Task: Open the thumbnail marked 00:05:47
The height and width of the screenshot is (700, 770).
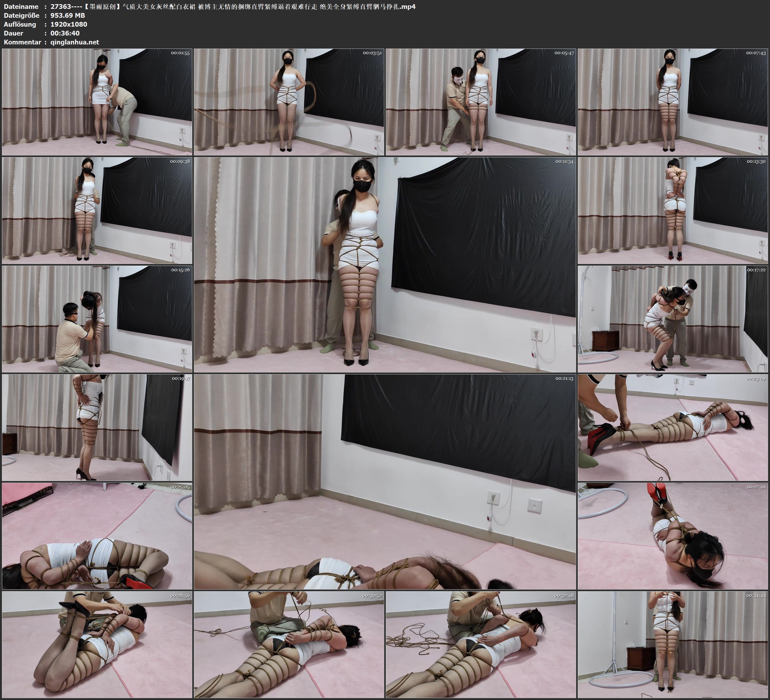Action: [480, 102]
